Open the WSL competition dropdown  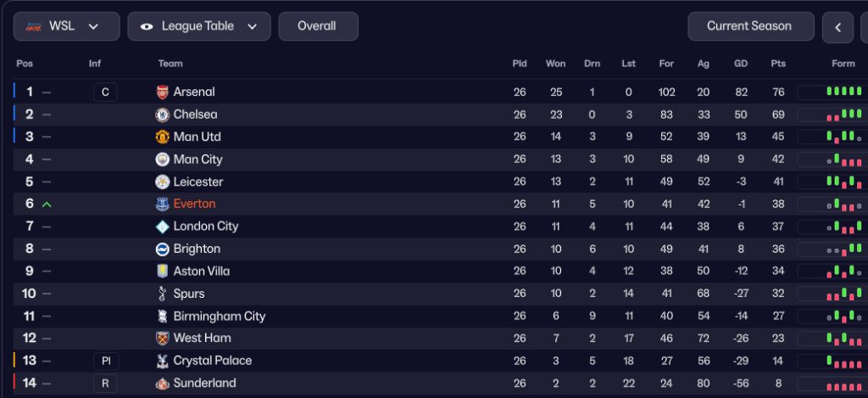click(67, 26)
